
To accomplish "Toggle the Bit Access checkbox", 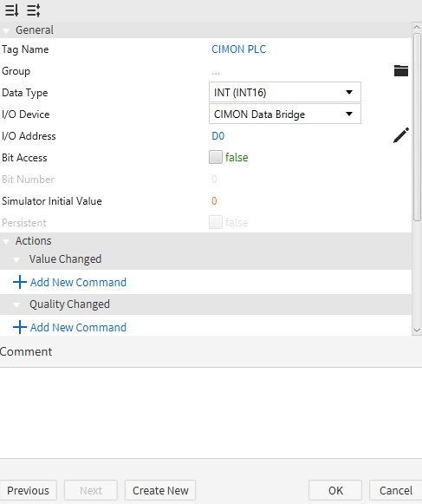I will click(216, 157).
